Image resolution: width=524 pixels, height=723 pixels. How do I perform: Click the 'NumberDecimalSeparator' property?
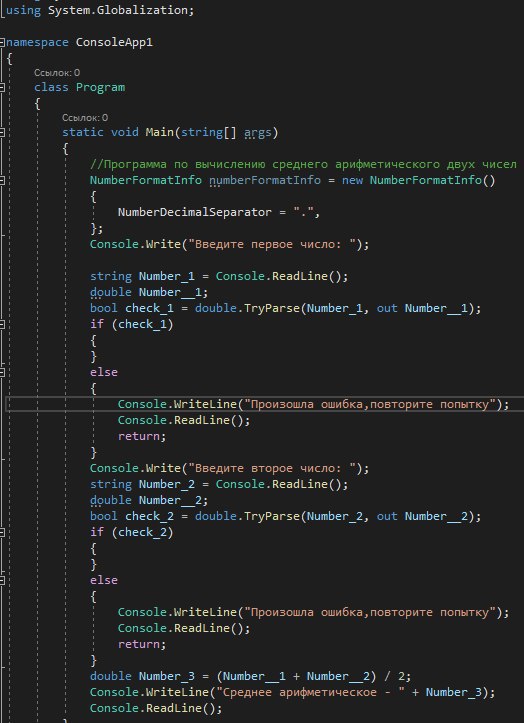point(194,212)
